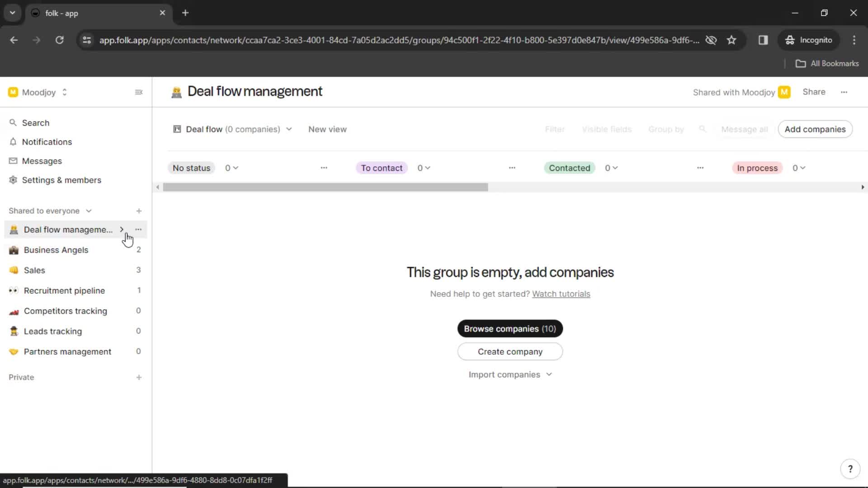Image resolution: width=868 pixels, height=488 pixels.
Task: Click the Settings & members menu item
Action: click(x=61, y=180)
